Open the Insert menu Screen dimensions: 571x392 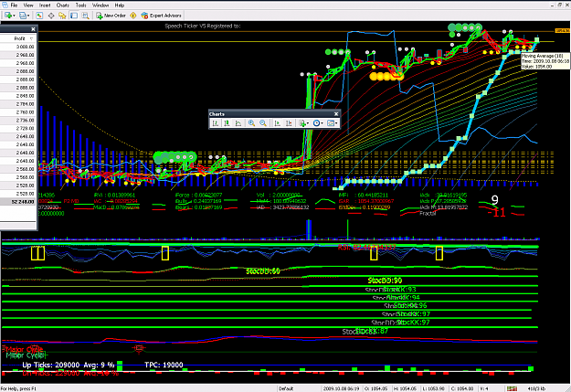tap(45, 5)
